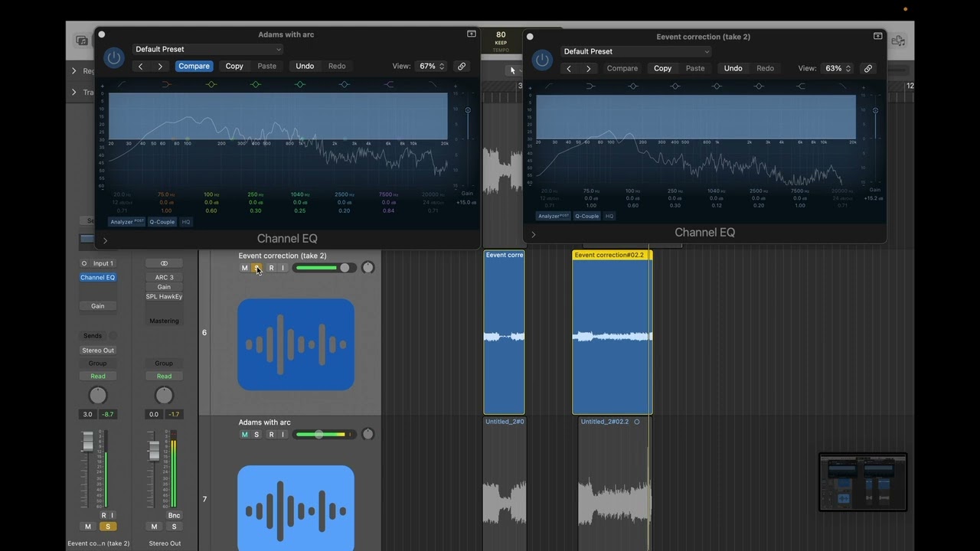Viewport: 980px width, 551px height.
Task: Go to previous preset in Adams with arc window
Action: pyautogui.click(x=140, y=67)
